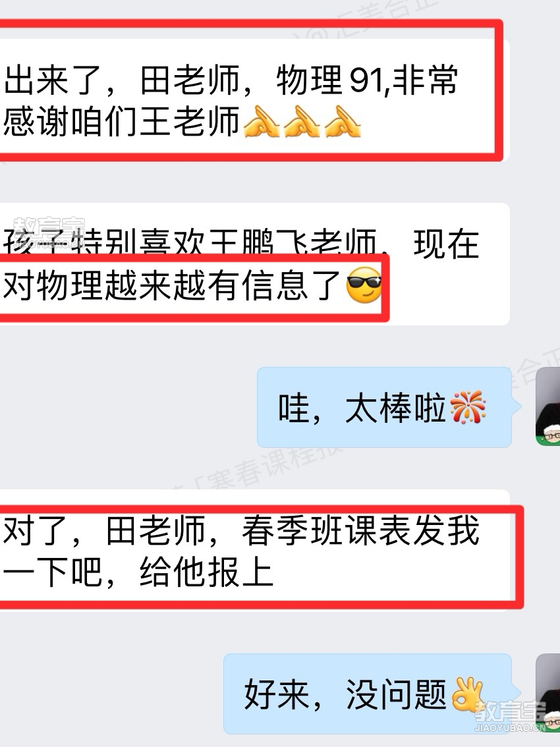Tap the text 给他报上
Screen dimensions: 560x747
pyautogui.click(x=206, y=572)
